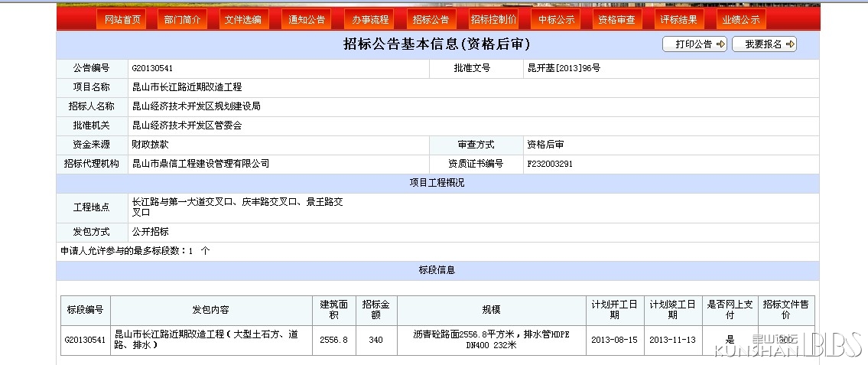Image resolution: width=868 pixels, height=365 pixels.
Task: Select approval number 昆开基[2013]96号
Action: [x=564, y=68]
